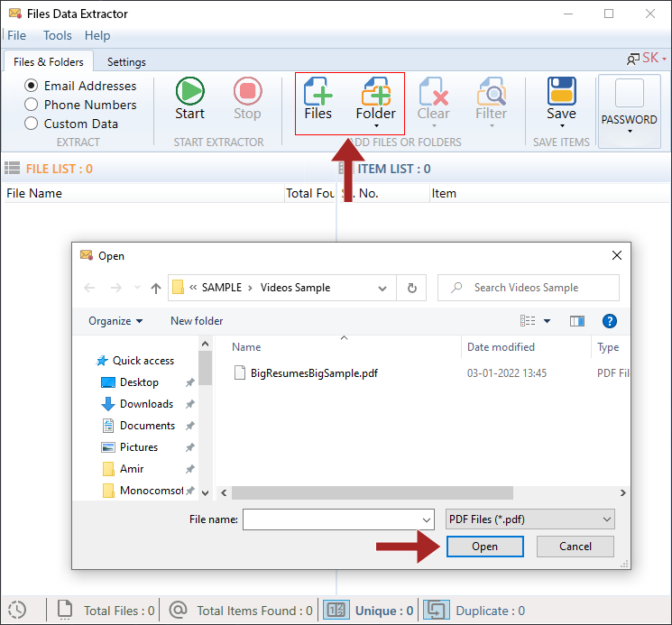Open the view options dropdown arrow
Viewport: 672px width, 625px height.
[547, 321]
